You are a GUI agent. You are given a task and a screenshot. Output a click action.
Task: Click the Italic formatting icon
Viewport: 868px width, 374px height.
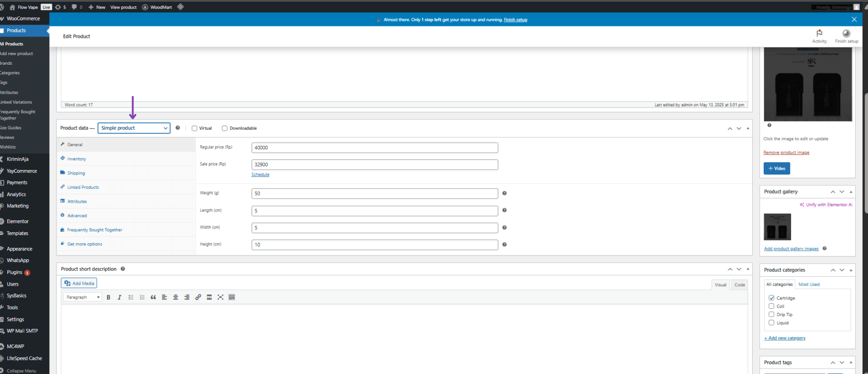(119, 297)
